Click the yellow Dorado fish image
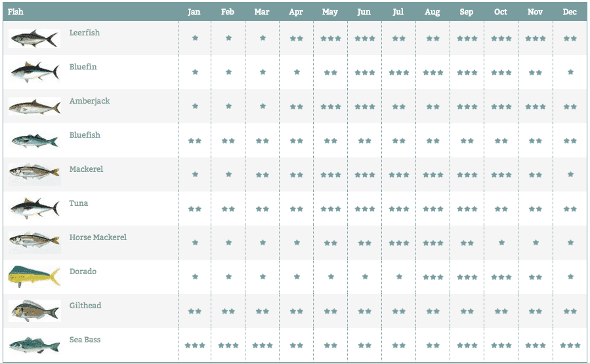Image resolution: width=590 pixels, height=364 pixels. 35,276
